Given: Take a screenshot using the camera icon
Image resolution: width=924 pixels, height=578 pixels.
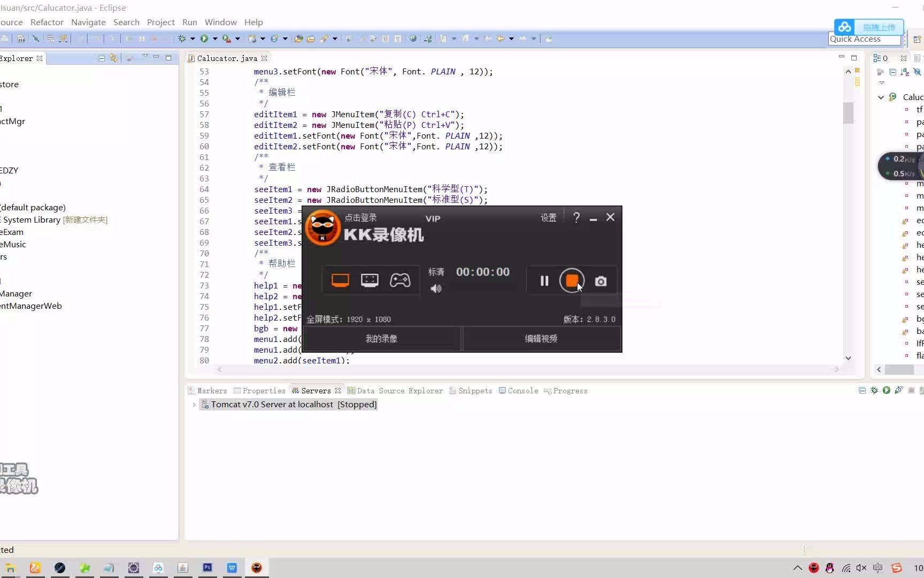Looking at the screenshot, I should pyautogui.click(x=600, y=280).
